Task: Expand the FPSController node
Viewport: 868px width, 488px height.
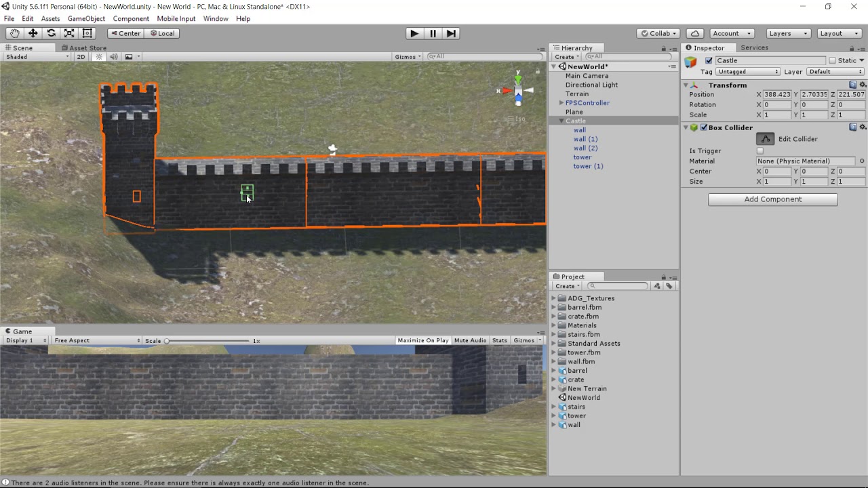Action: 561,103
